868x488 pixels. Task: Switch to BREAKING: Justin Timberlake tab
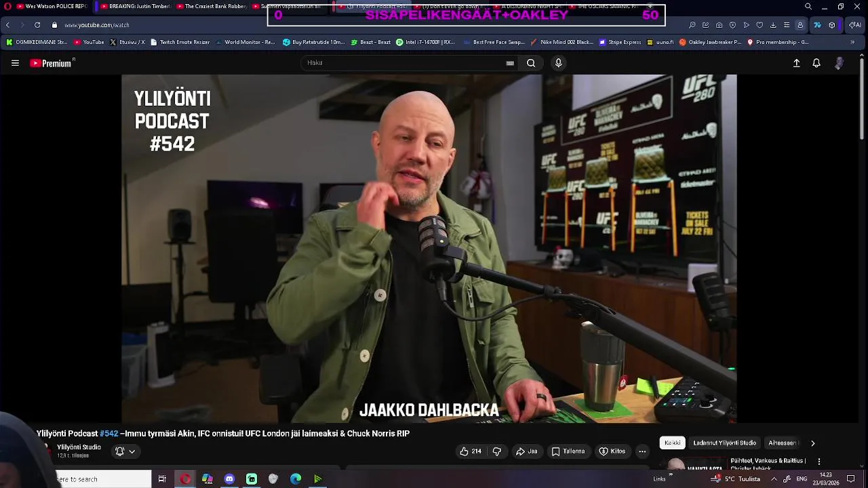(x=133, y=6)
